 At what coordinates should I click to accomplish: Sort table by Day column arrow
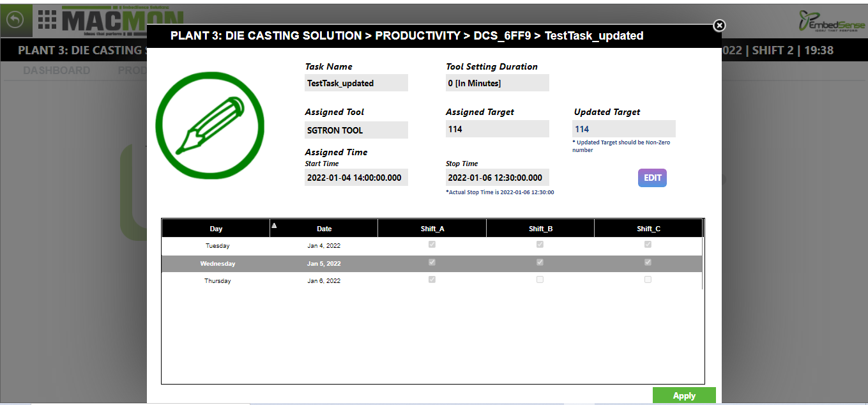point(274,225)
